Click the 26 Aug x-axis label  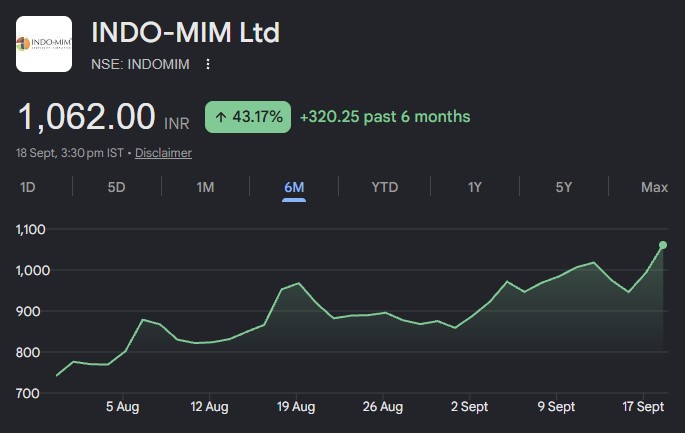click(383, 407)
